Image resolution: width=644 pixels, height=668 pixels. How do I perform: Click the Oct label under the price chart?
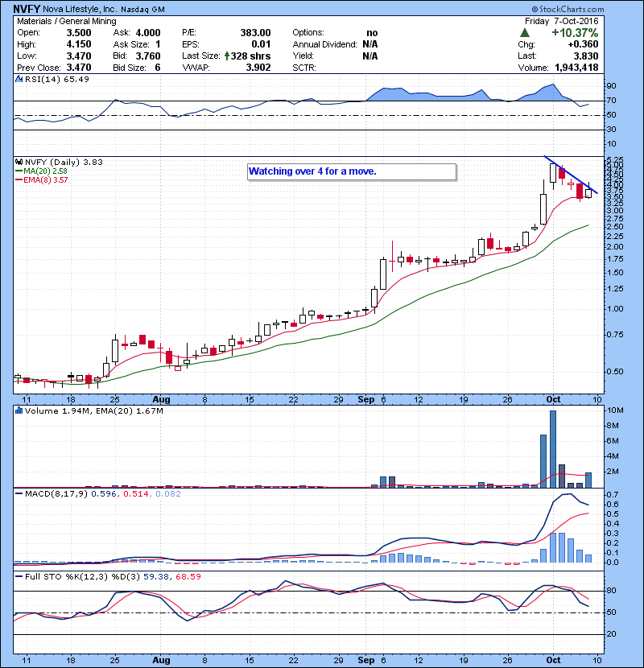point(553,399)
